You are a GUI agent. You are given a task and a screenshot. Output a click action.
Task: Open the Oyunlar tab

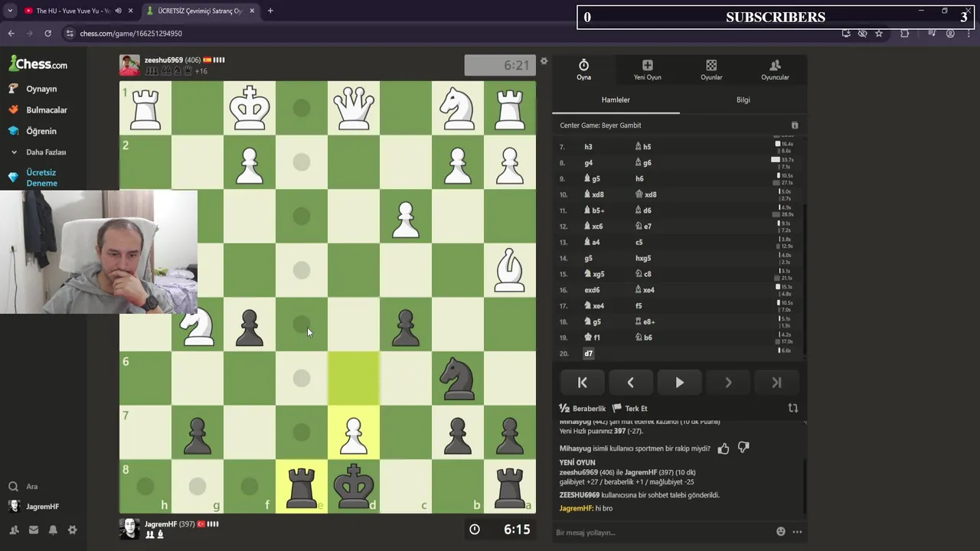point(711,70)
